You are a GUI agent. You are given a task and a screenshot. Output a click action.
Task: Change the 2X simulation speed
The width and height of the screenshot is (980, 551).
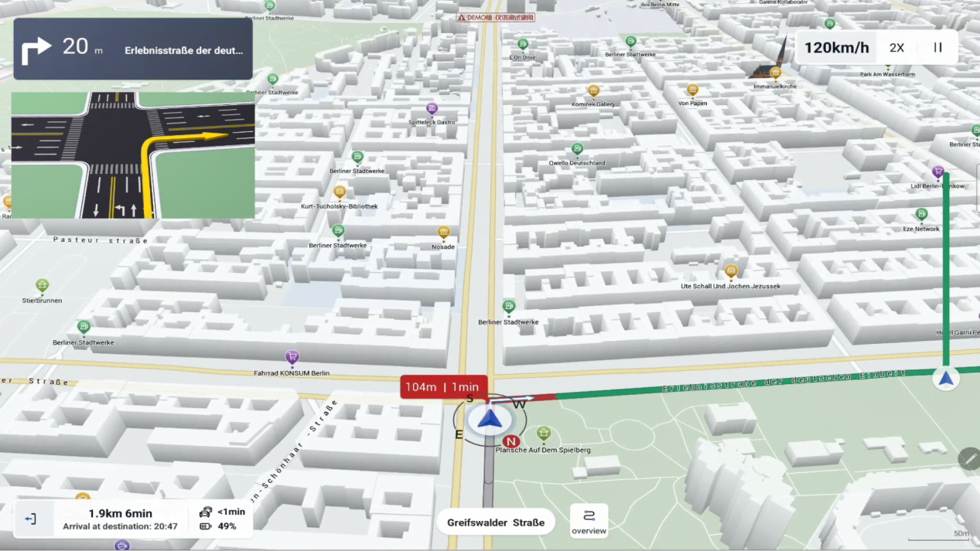[896, 48]
